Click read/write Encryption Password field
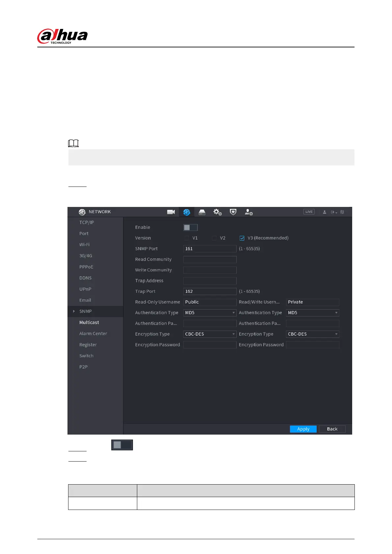Screen dimensions: 392x554 (312, 345)
